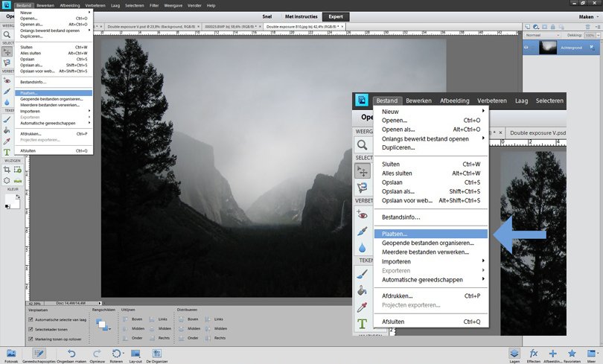This screenshot has width=603, height=364.
Task: Reset colors to default black and white
Action: [7, 207]
